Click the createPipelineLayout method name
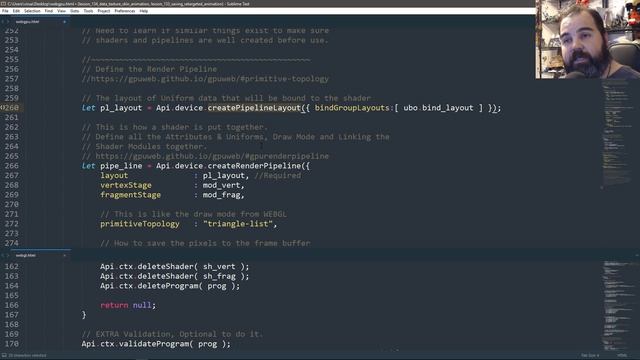Screen dimensions: 640x360 254,108
